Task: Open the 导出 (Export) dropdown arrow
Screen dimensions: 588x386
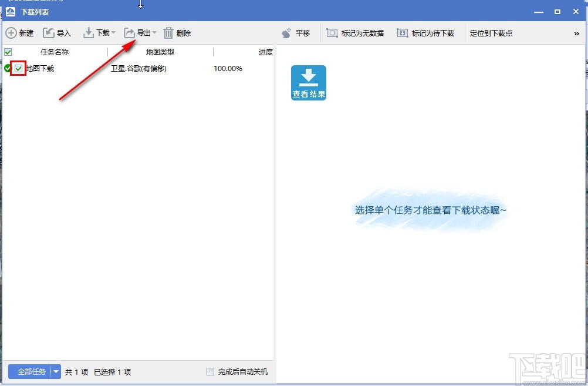Action: tap(153, 33)
